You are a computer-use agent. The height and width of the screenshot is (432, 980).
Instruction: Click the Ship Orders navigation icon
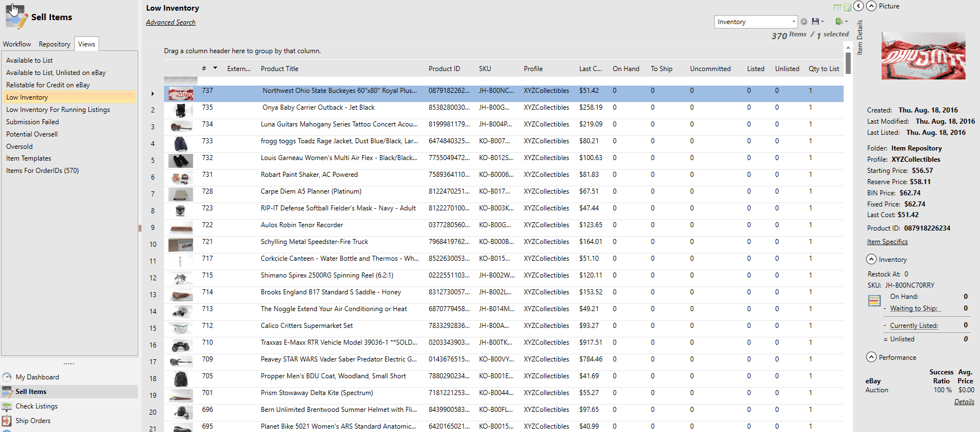coord(7,421)
